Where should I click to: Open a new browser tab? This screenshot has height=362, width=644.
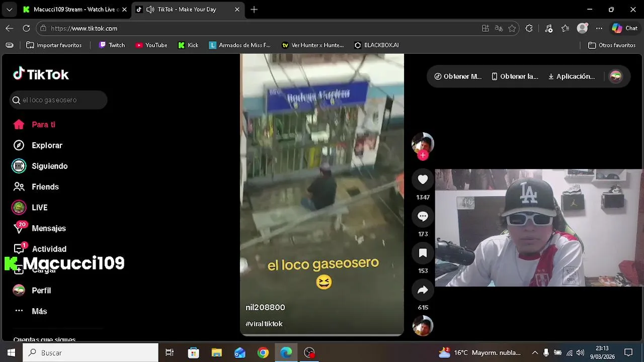pos(254,10)
